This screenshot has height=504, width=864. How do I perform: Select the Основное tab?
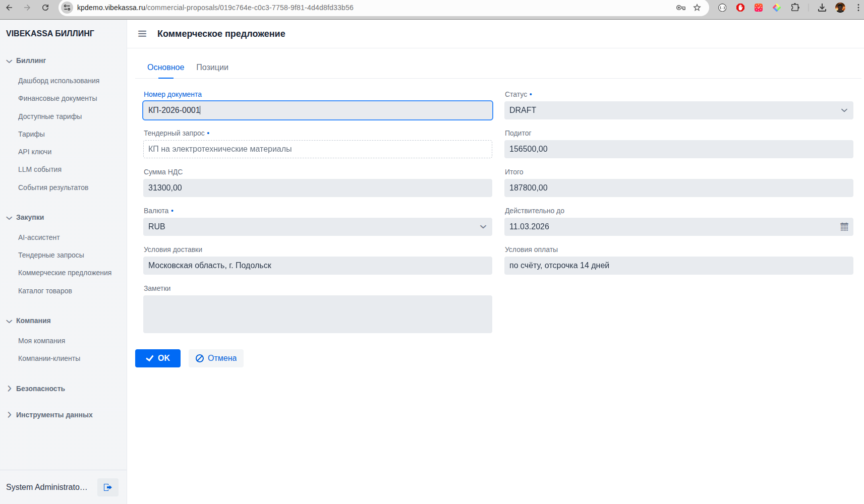pyautogui.click(x=165, y=68)
